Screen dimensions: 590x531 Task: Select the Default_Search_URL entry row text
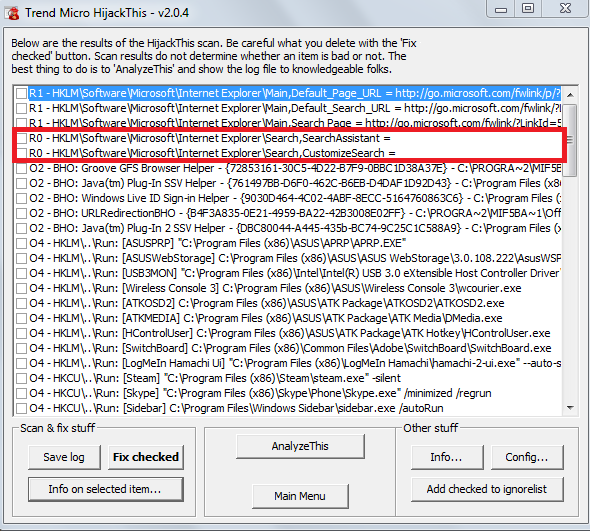(x=295, y=108)
